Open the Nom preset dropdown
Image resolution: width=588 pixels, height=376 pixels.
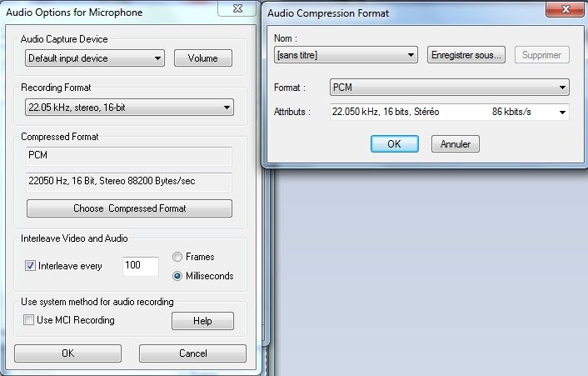345,55
